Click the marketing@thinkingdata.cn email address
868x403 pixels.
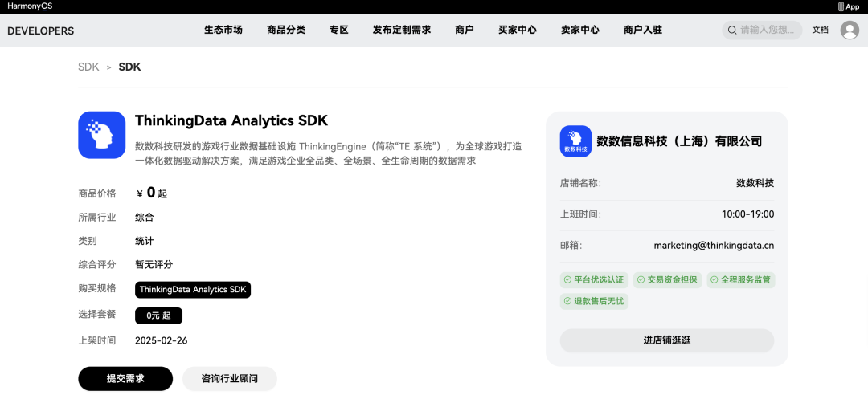[714, 245]
